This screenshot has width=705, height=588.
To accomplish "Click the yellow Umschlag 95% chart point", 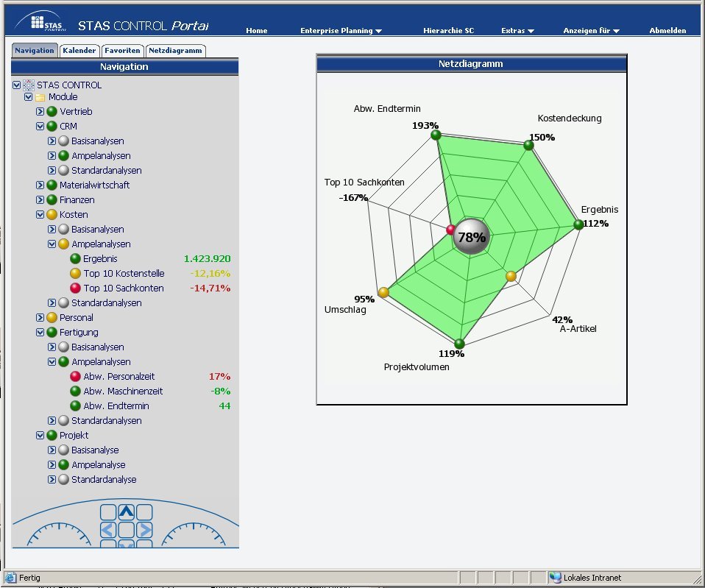I will pyautogui.click(x=383, y=292).
